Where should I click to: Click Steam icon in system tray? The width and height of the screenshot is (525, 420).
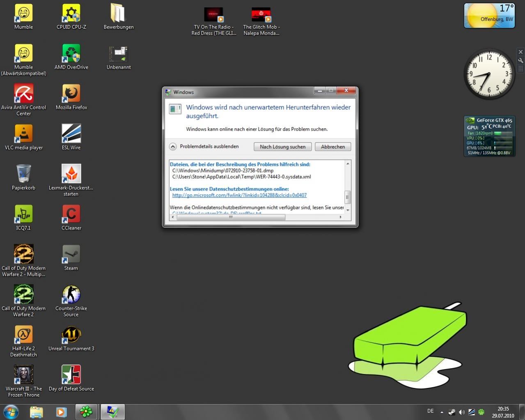click(452, 412)
